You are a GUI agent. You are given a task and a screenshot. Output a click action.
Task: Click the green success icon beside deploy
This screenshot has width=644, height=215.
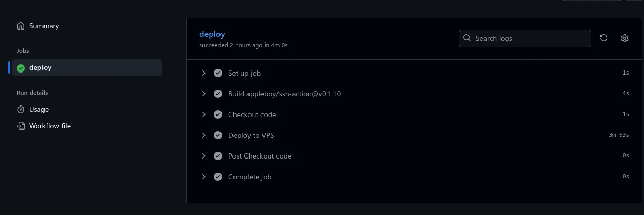[x=21, y=68]
